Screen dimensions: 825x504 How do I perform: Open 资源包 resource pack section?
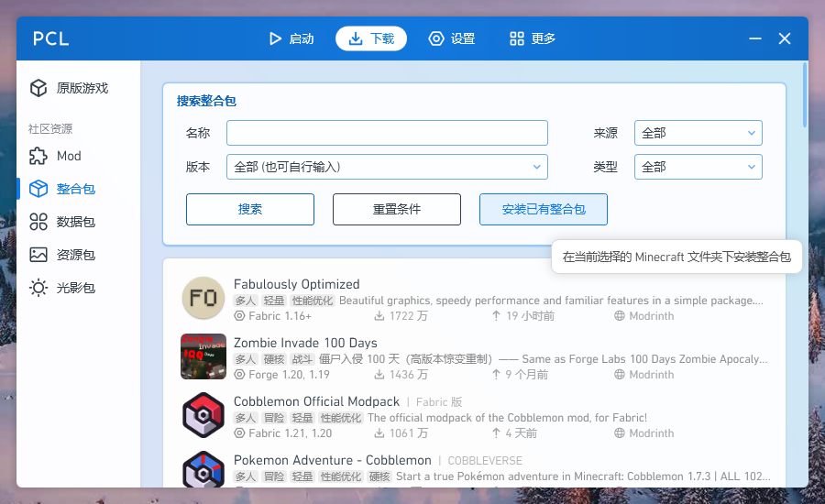78,255
